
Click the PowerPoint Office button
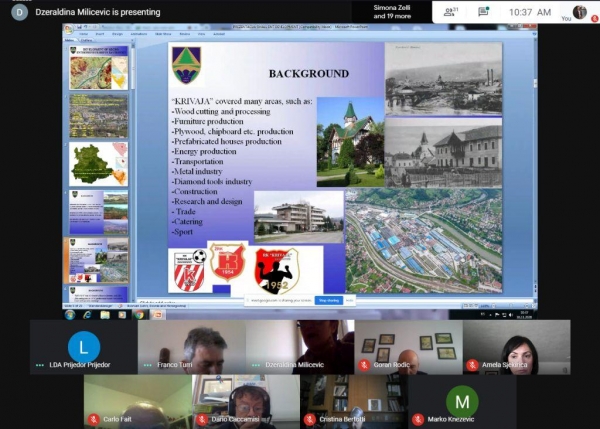pyautogui.click(x=68, y=29)
